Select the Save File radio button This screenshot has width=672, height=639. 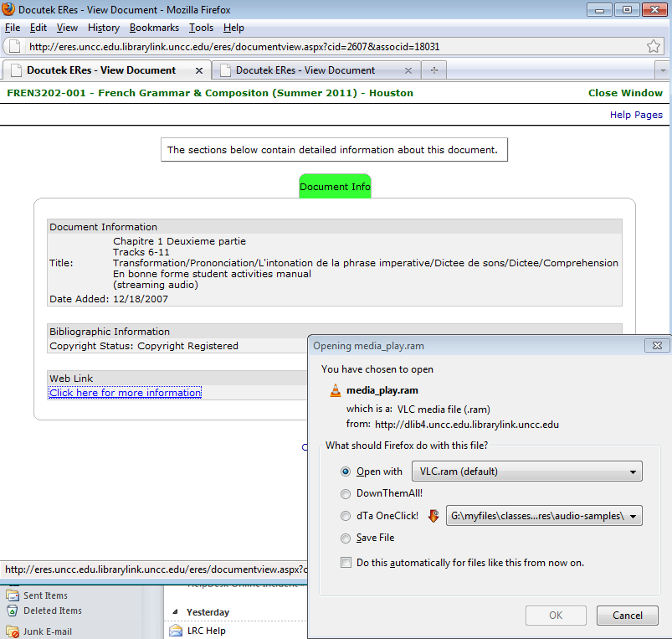click(x=346, y=539)
